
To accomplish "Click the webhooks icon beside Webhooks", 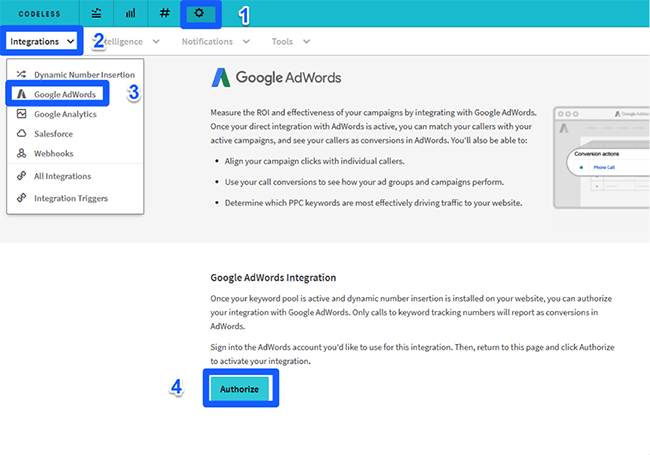I will (x=21, y=153).
